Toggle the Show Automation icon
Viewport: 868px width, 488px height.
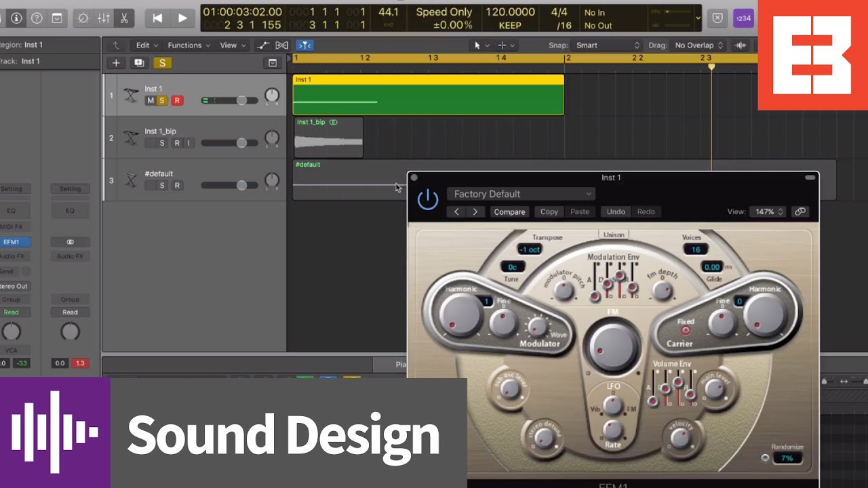coord(262,45)
